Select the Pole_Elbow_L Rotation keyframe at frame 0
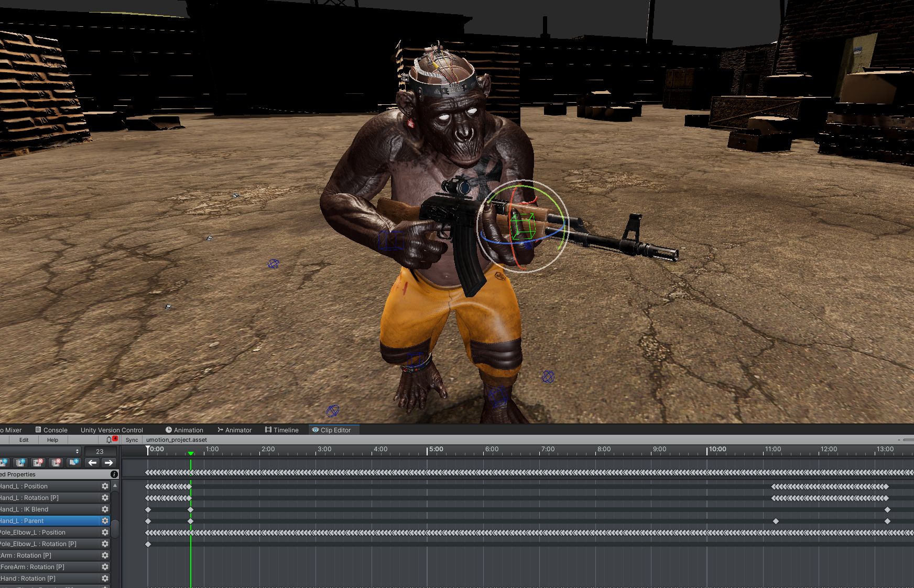This screenshot has height=588, width=914. point(148,544)
